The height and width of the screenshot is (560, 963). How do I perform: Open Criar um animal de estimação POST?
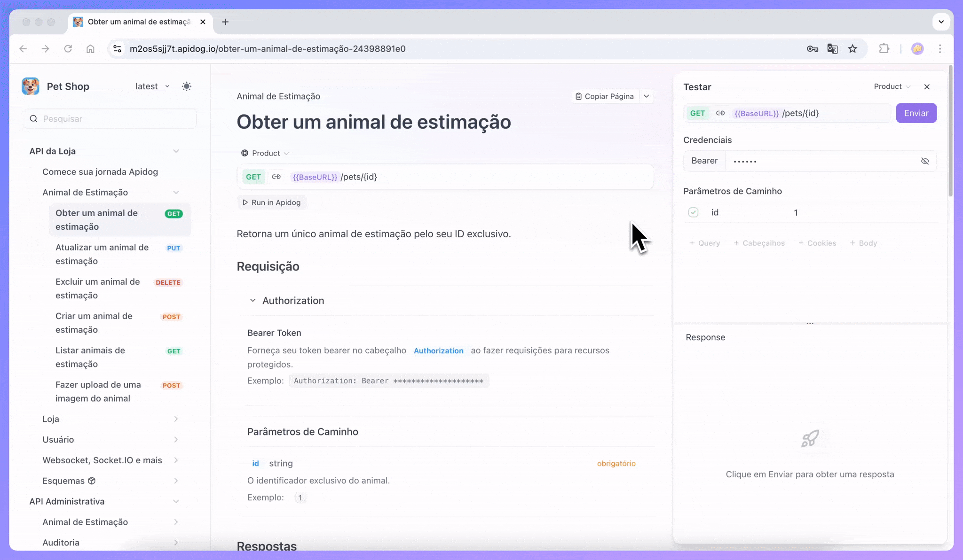[x=119, y=323]
